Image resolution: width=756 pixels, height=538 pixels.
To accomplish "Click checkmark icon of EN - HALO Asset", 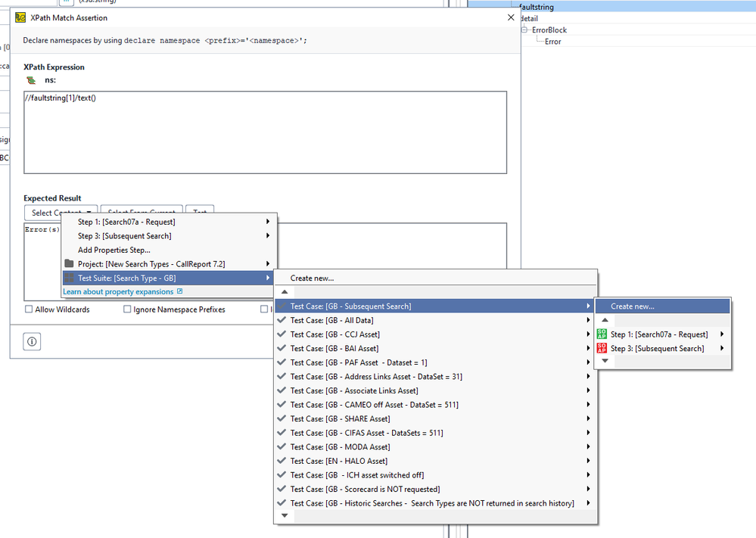I will (282, 461).
